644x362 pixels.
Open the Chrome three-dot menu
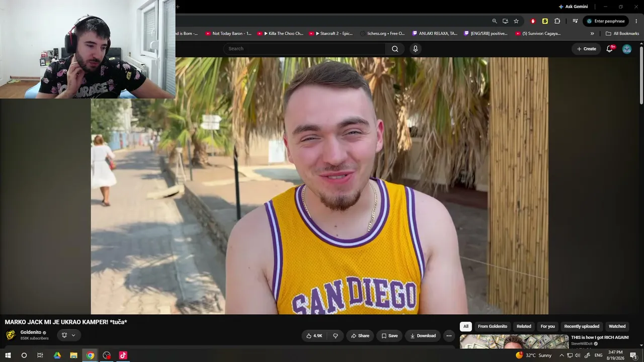tap(636, 21)
